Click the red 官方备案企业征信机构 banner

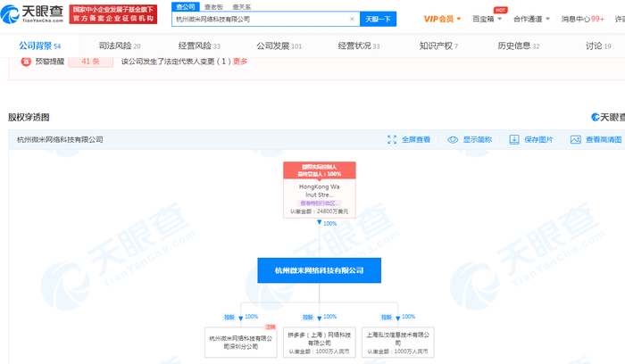[113, 14]
